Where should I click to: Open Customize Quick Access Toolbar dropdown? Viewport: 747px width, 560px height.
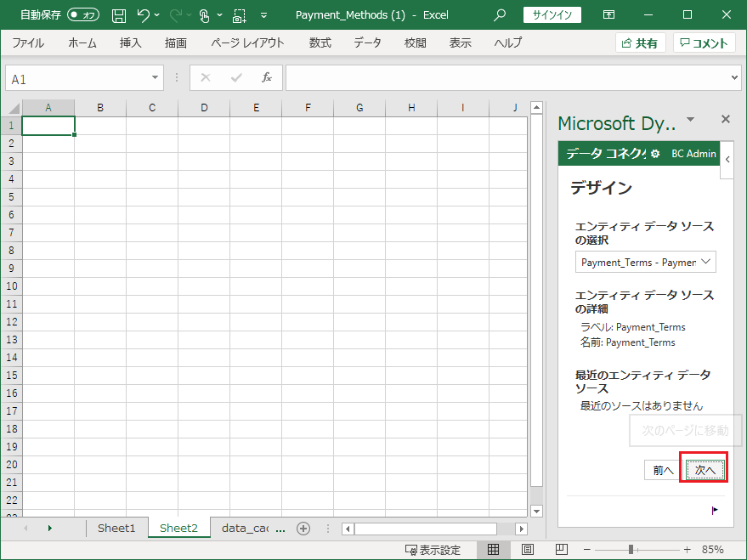264,15
